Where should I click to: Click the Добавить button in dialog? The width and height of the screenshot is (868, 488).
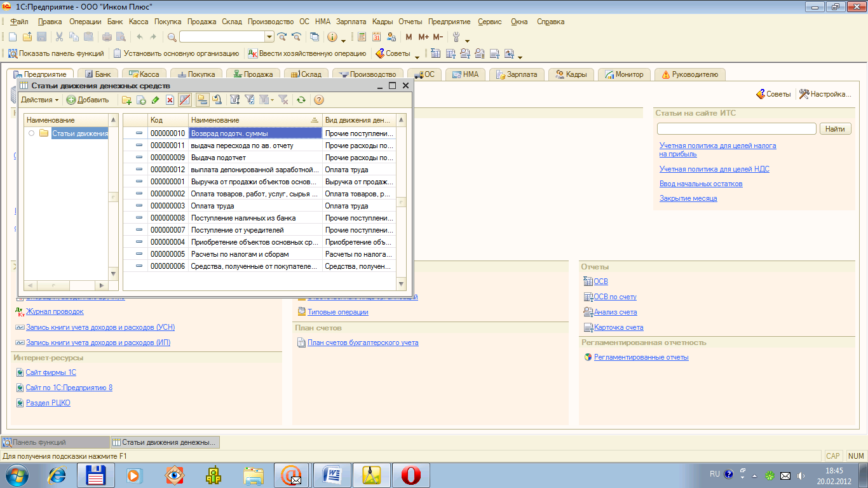[x=88, y=100]
